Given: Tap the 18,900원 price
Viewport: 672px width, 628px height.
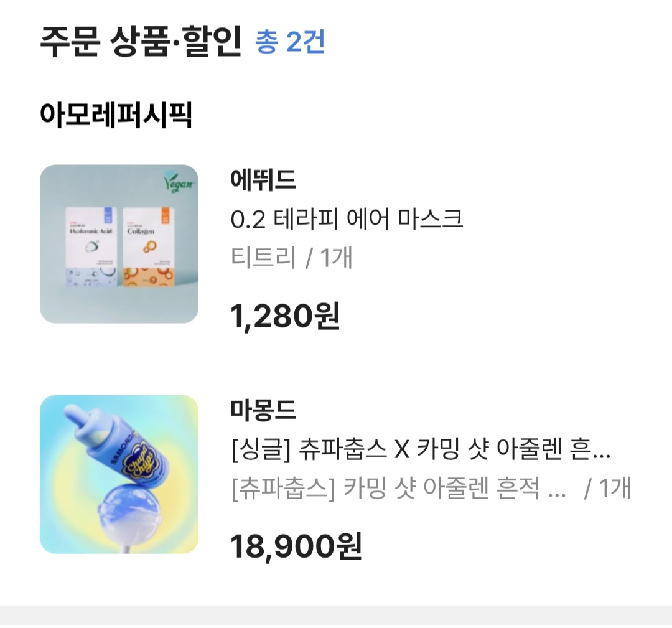Looking at the screenshot, I should [x=296, y=546].
